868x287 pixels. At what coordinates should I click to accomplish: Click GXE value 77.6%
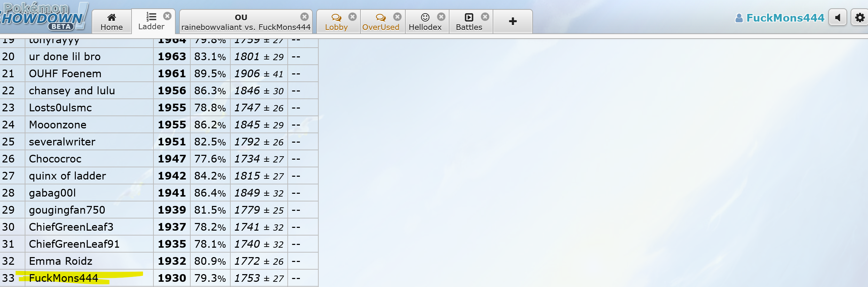[x=210, y=159]
